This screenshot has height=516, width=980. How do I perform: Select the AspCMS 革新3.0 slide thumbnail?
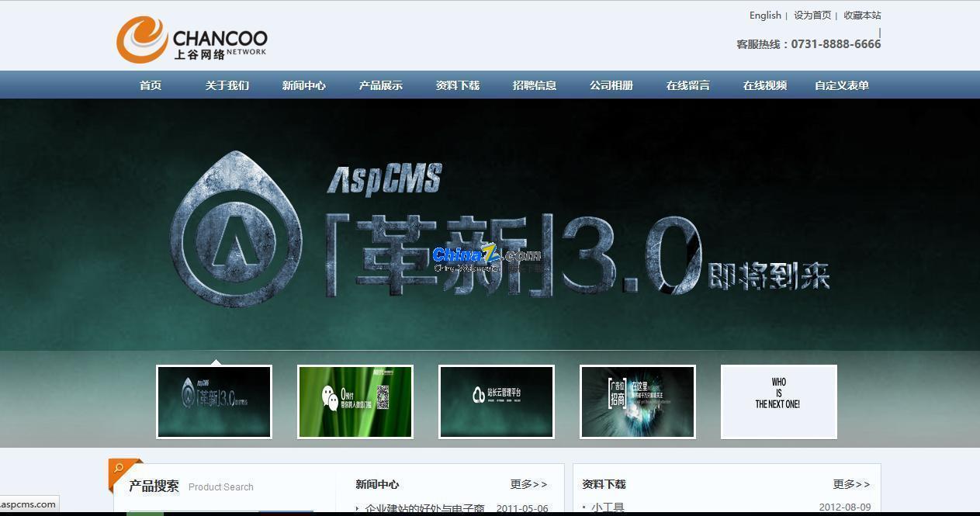point(214,402)
